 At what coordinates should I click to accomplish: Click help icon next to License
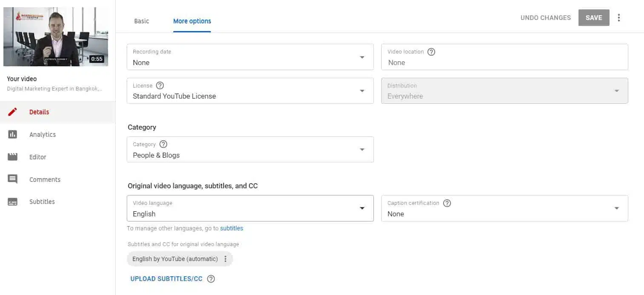click(x=160, y=85)
